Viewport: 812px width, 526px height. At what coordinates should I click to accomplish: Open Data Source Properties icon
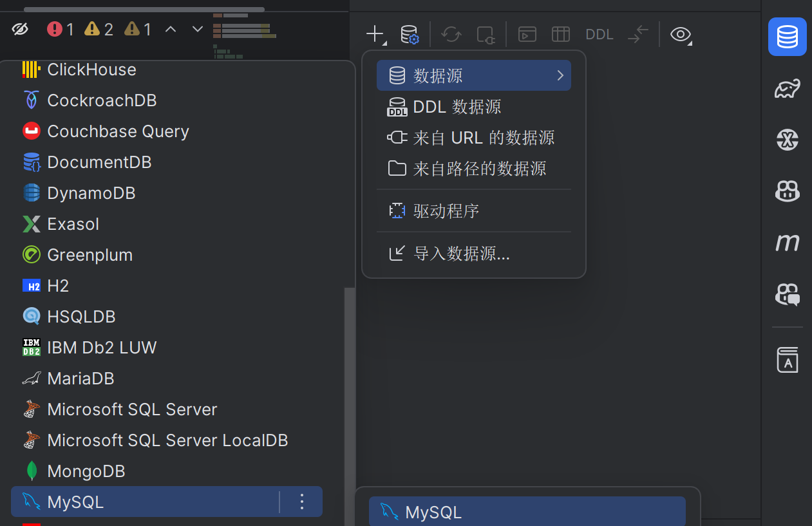coord(410,34)
